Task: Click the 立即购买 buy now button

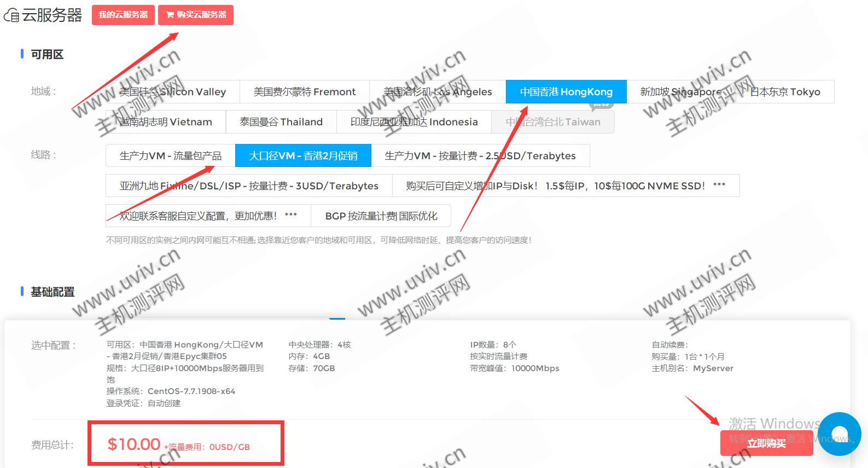Action: [x=766, y=443]
